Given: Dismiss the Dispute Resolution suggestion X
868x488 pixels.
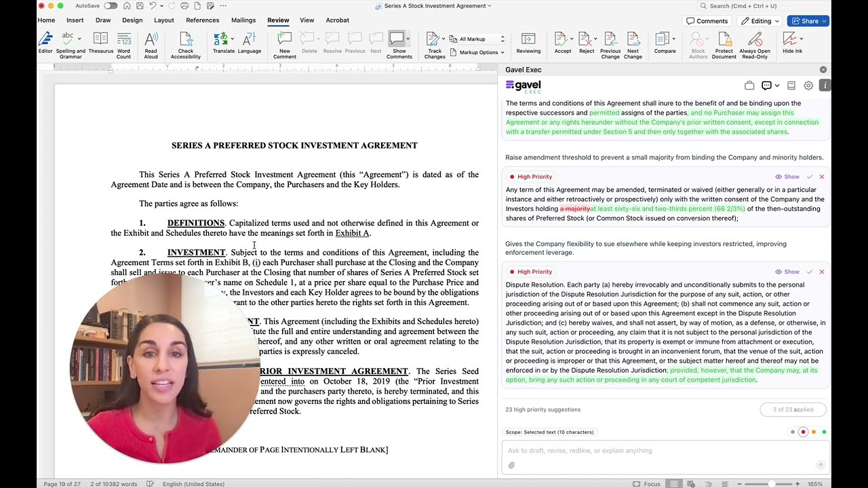Looking at the screenshot, I should (x=822, y=272).
